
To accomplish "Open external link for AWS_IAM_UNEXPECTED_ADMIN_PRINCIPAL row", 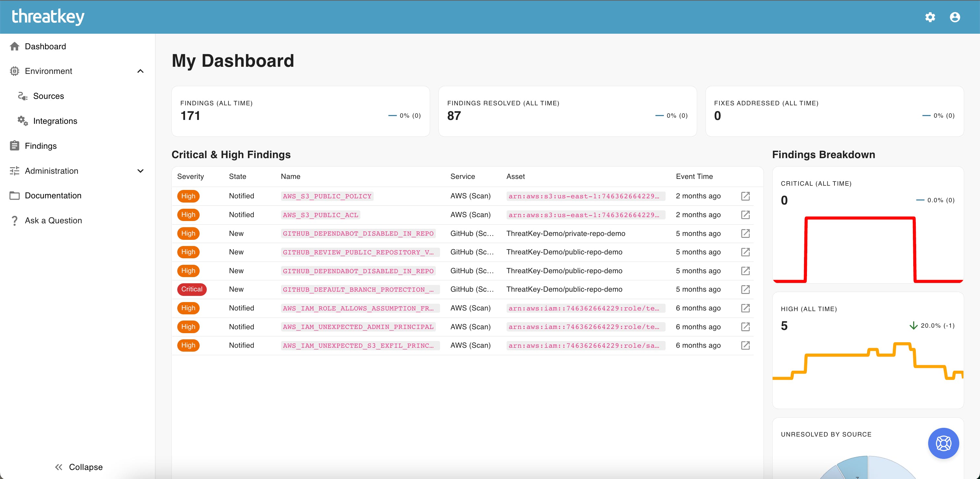I will click(745, 326).
